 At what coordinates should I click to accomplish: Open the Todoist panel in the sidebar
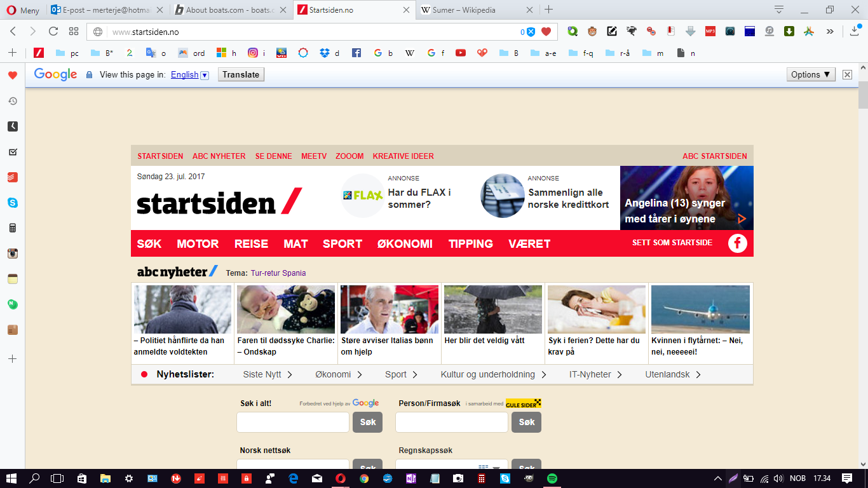[13, 177]
